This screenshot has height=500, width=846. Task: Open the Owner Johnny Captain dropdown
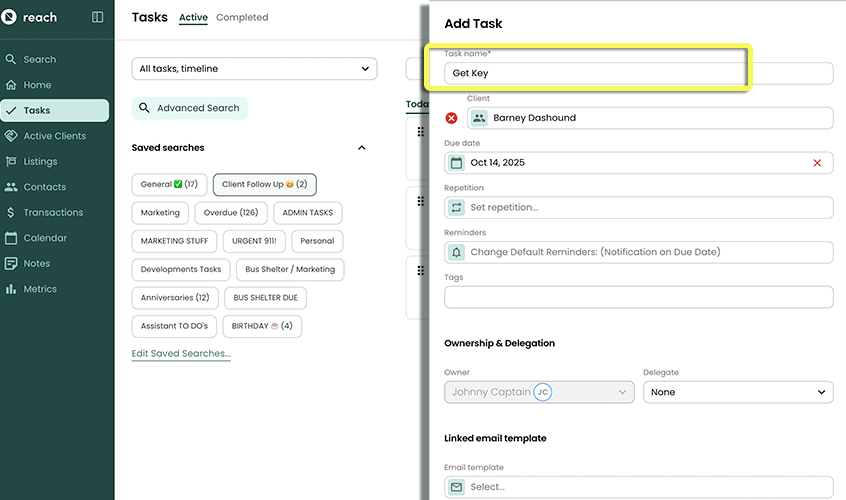click(x=539, y=392)
